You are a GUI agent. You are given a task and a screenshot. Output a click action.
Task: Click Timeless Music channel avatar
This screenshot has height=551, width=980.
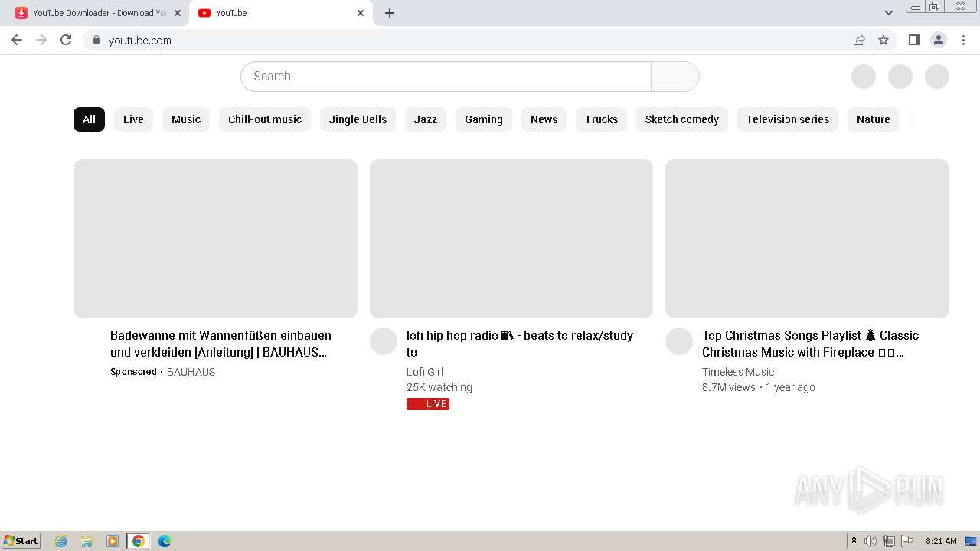pyautogui.click(x=679, y=341)
